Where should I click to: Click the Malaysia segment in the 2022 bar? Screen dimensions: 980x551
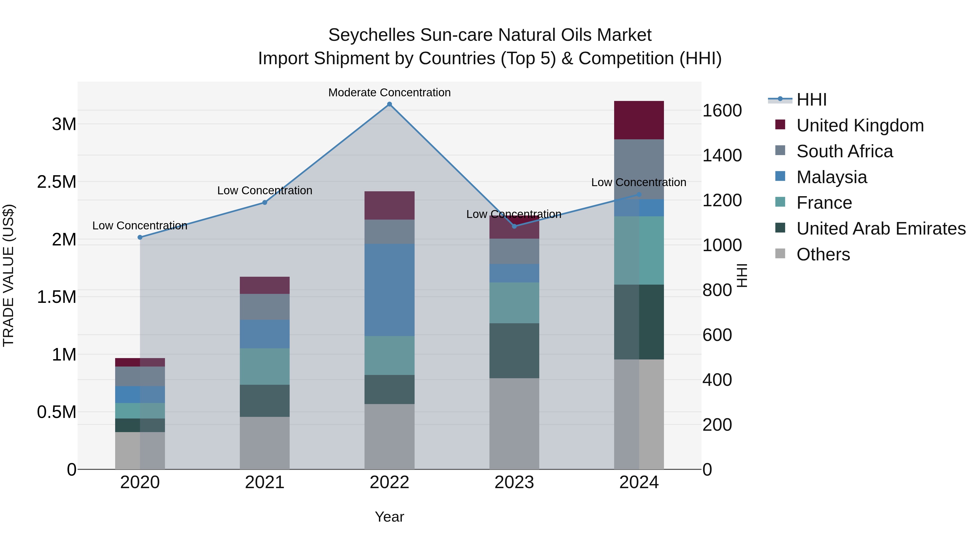click(x=390, y=290)
